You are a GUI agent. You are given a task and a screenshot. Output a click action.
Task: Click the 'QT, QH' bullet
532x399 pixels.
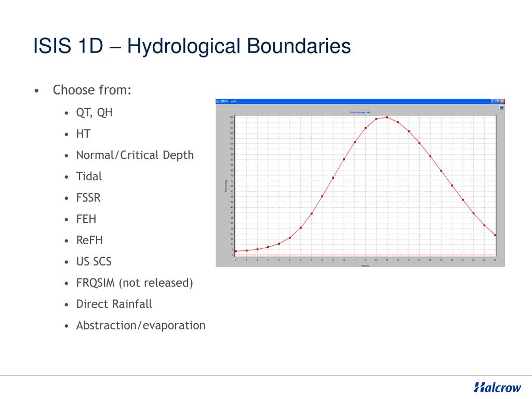click(95, 113)
